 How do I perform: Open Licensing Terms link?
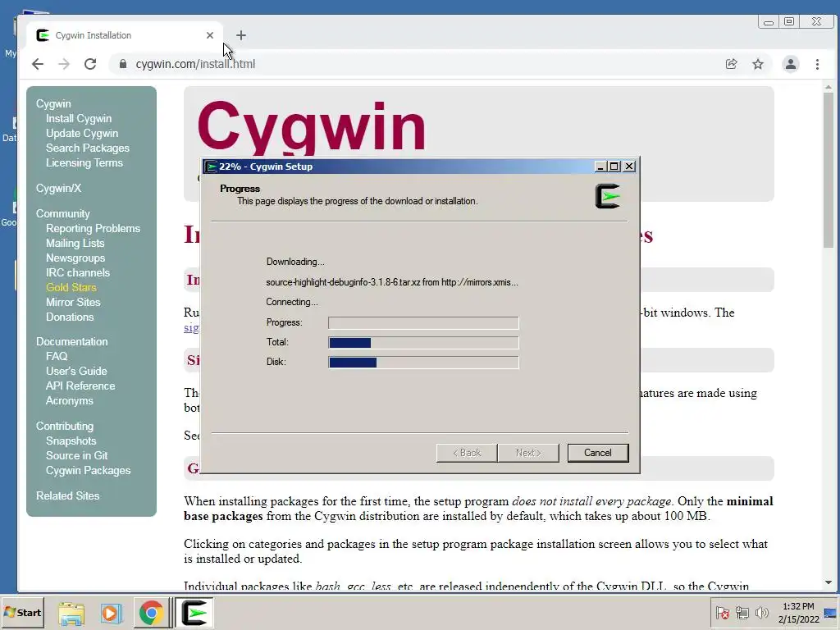click(84, 163)
